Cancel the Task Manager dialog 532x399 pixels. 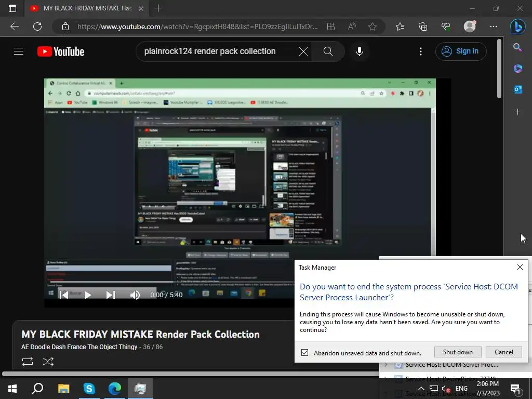click(x=503, y=352)
